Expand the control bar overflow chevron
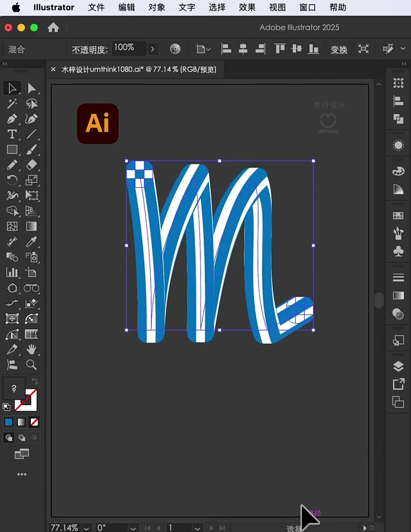 click(403, 49)
